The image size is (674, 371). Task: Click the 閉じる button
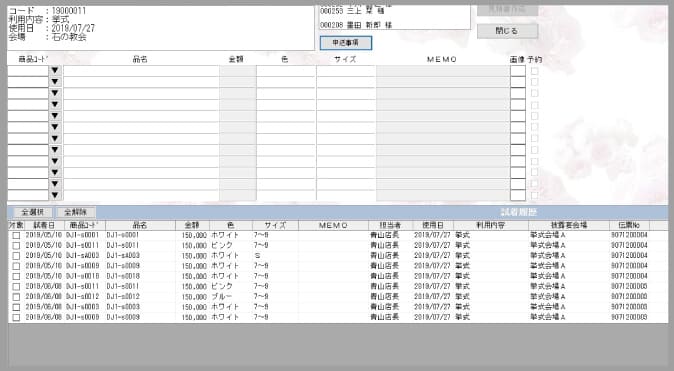(507, 31)
